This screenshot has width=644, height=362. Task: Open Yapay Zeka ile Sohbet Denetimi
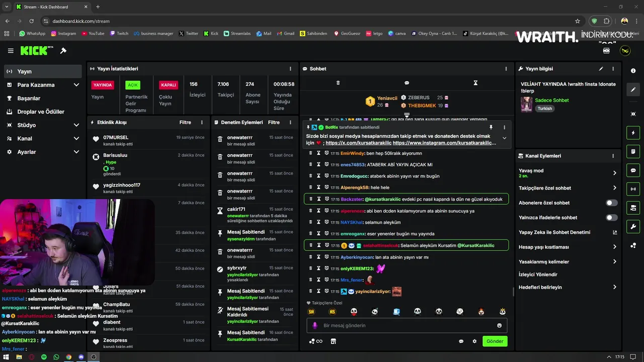click(x=568, y=232)
